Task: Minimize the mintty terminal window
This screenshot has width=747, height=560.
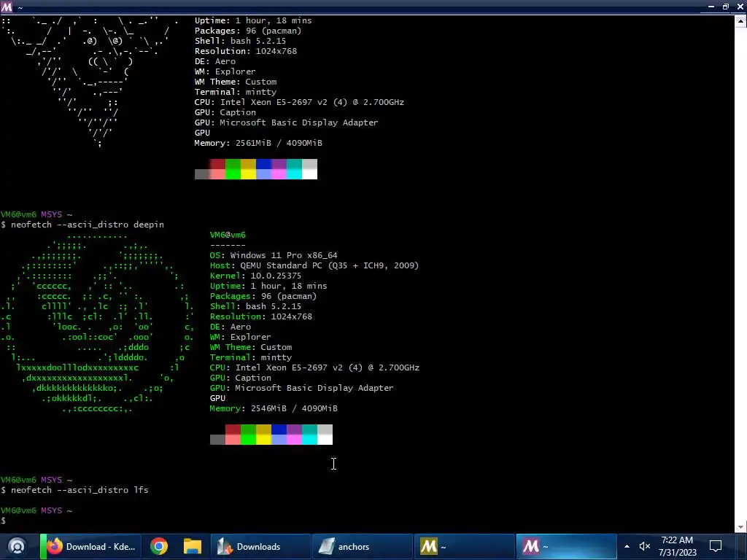Action: pyautogui.click(x=711, y=7)
